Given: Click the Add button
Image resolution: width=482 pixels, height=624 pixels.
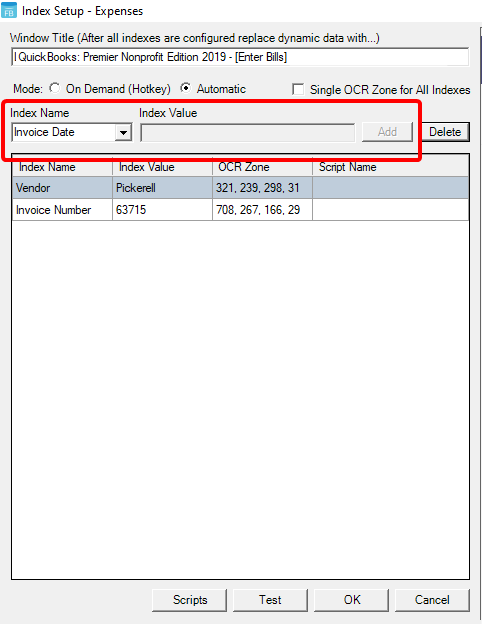Looking at the screenshot, I should (387, 132).
